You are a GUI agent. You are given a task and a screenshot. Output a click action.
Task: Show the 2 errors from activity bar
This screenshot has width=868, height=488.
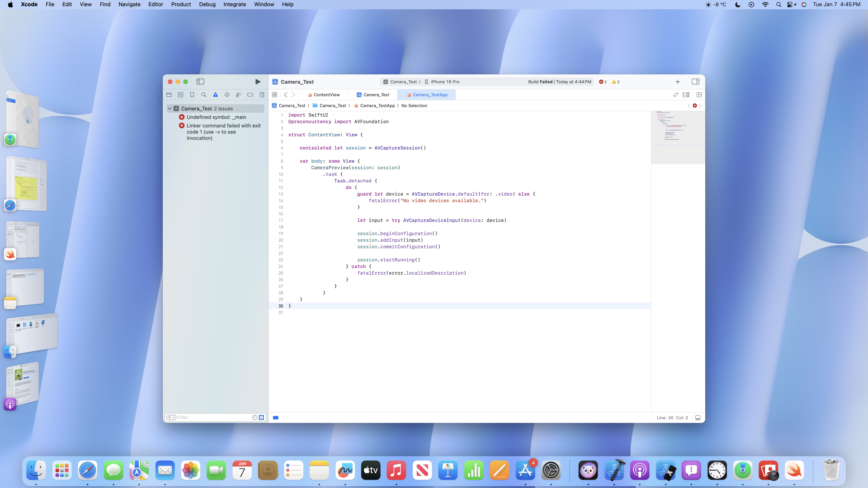(x=603, y=82)
